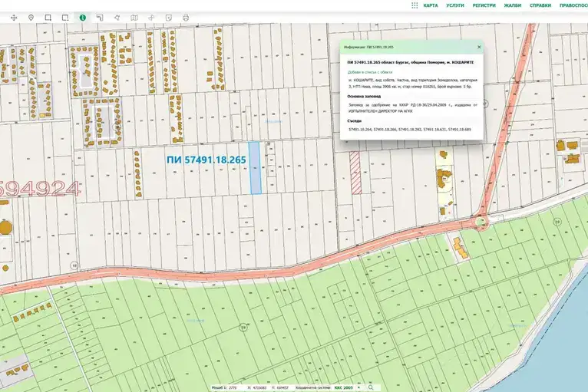Screen dimensions: 588x392
Task: Click neighbor parcel list starting 57491.18.264
Action: click(x=410, y=130)
